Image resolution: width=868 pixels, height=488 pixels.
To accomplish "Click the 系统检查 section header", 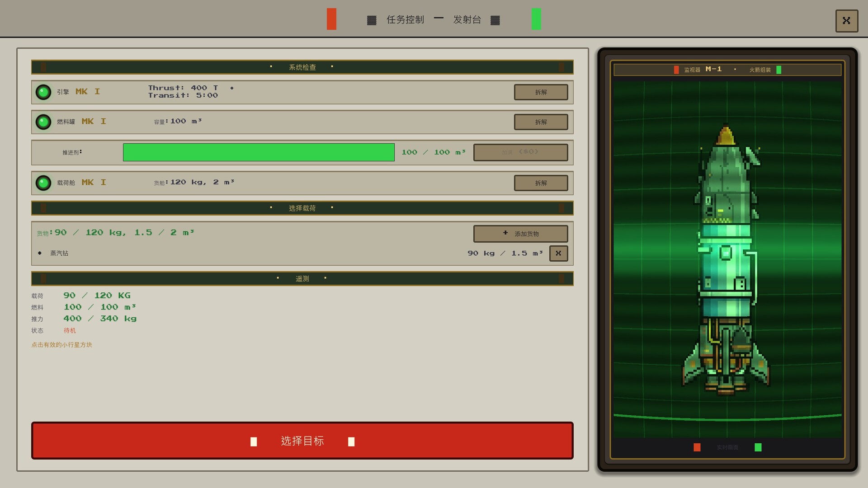I will coord(302,67).
